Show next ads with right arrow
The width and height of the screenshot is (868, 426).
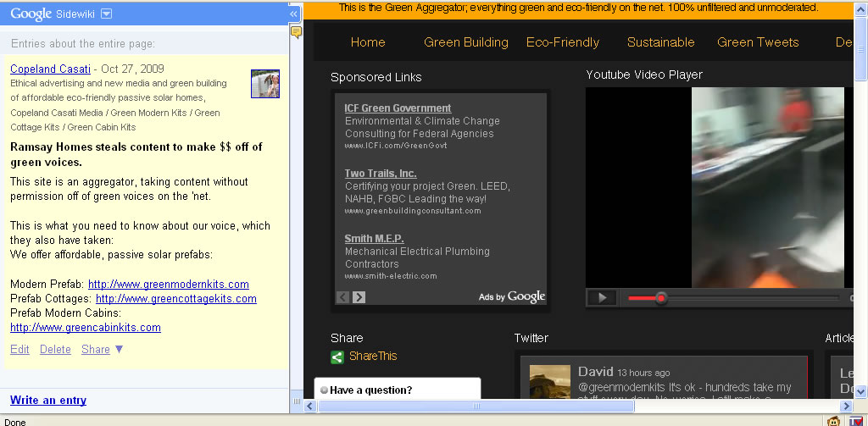coord(359,297)
